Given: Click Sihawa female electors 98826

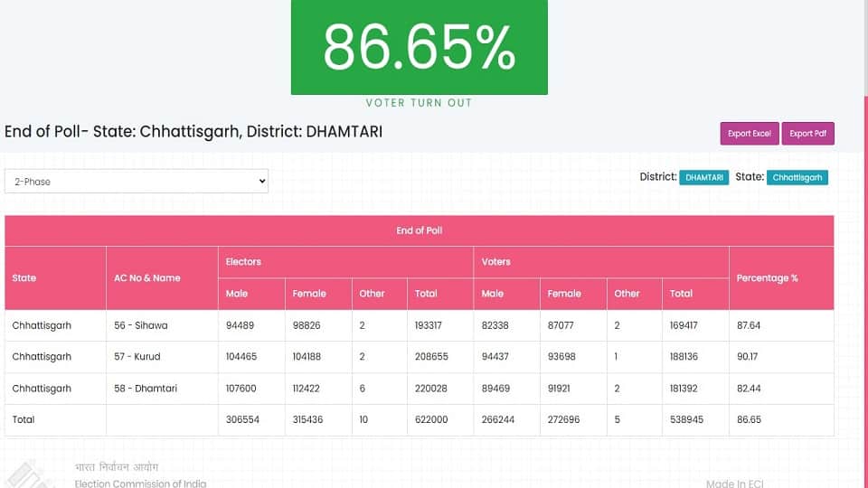Looking at the screenshot, I should coord(307,325).
